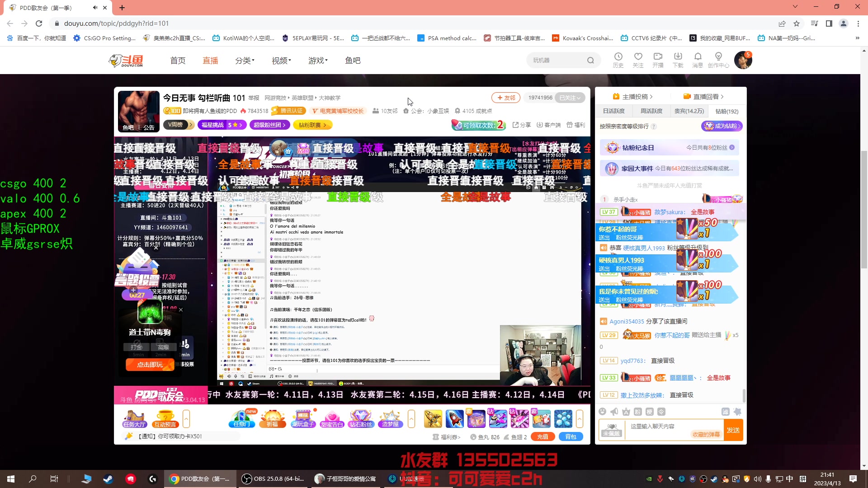Click the 充值 recharge button

tap(542, 437)
